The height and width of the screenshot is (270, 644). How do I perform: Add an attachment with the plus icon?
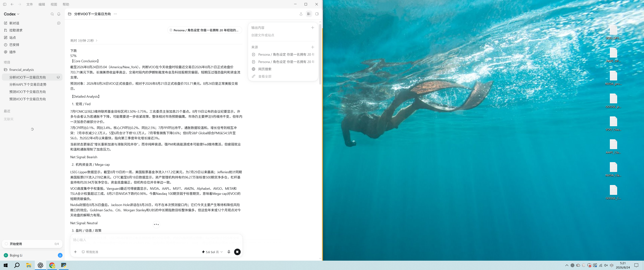(x=75, y=252)
